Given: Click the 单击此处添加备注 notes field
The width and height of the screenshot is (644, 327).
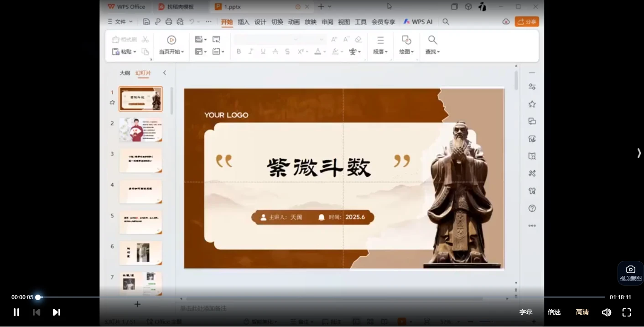Looking at the screenshot, I should [x=203, y=309].
